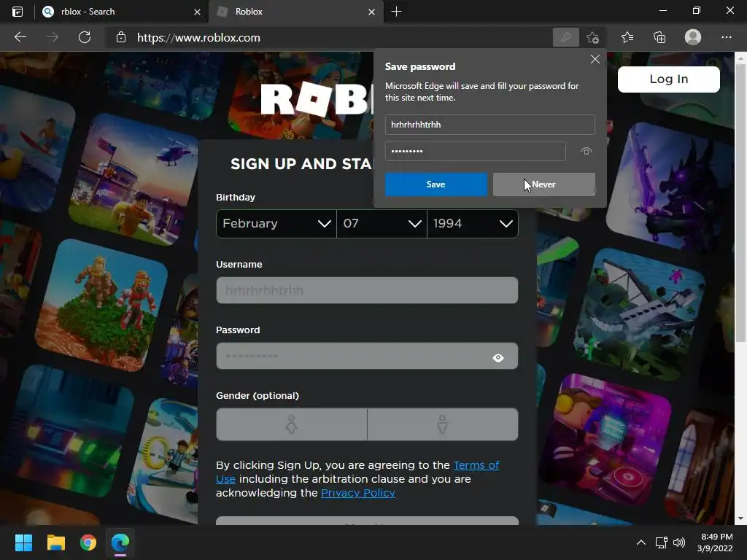Click the green island characters game thumbnail
The image size is (747, 560).
pos(101,306)
